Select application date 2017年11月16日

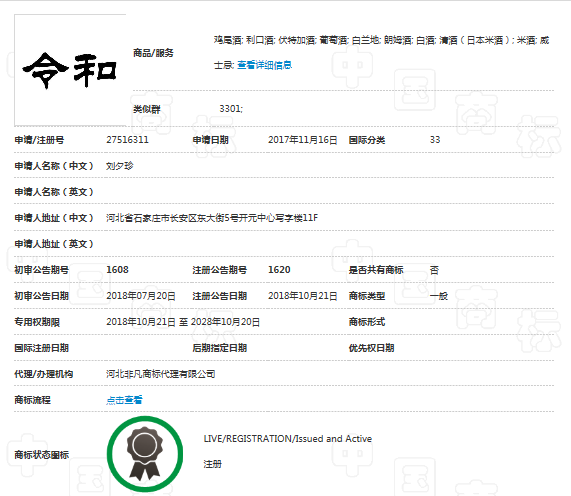(x=303, y=140)
